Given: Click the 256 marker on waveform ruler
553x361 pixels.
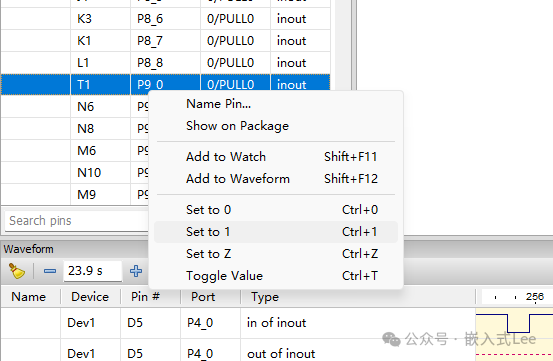Looking at the screenshot, I should (535, 296).
